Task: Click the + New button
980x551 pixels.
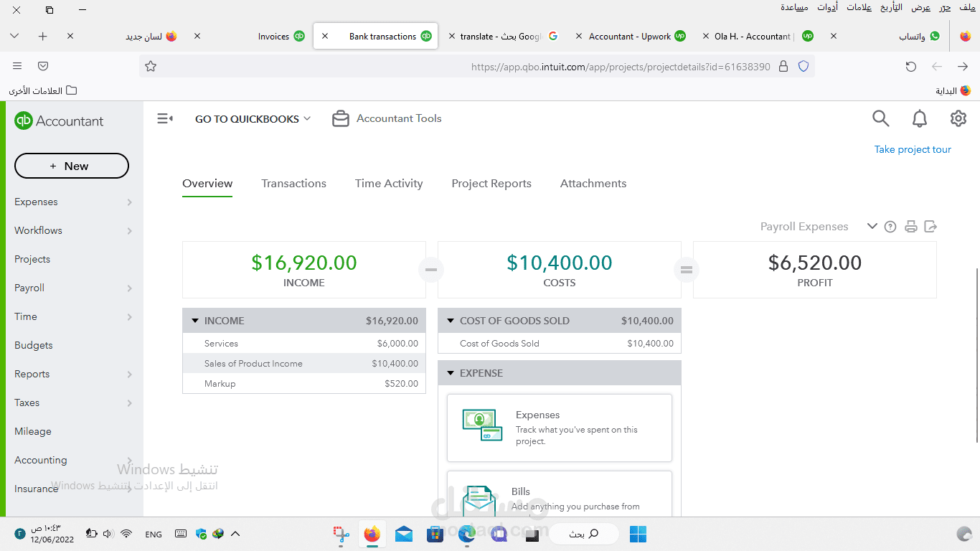Action: tap(71, 166)
